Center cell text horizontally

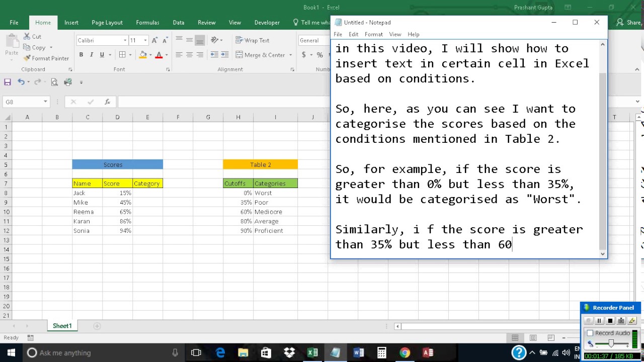pyautogui.click(x=189, y=55)
